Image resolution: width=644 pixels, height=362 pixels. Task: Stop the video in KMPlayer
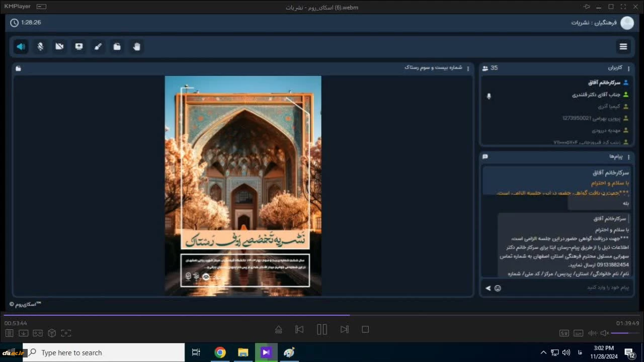click(365, 329)
